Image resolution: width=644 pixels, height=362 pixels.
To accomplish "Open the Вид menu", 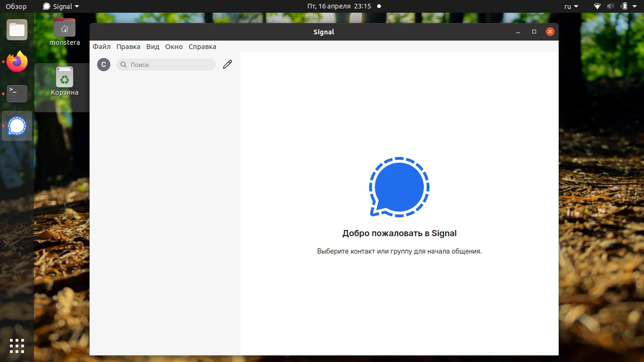I will pyautogui.click(x=153, y=47).
